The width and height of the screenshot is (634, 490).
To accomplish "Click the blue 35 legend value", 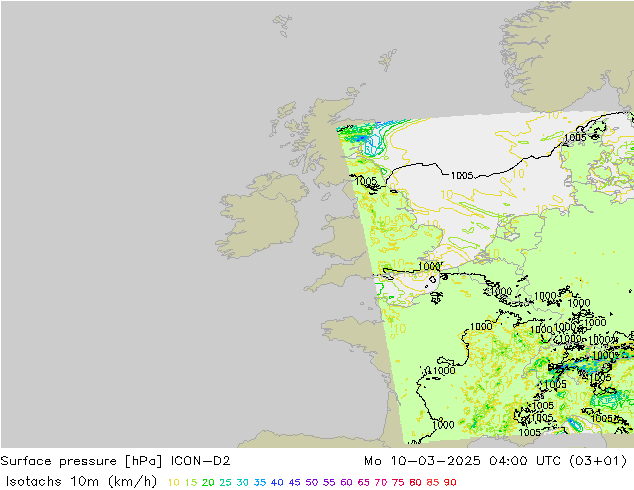I will coord(260,482).
